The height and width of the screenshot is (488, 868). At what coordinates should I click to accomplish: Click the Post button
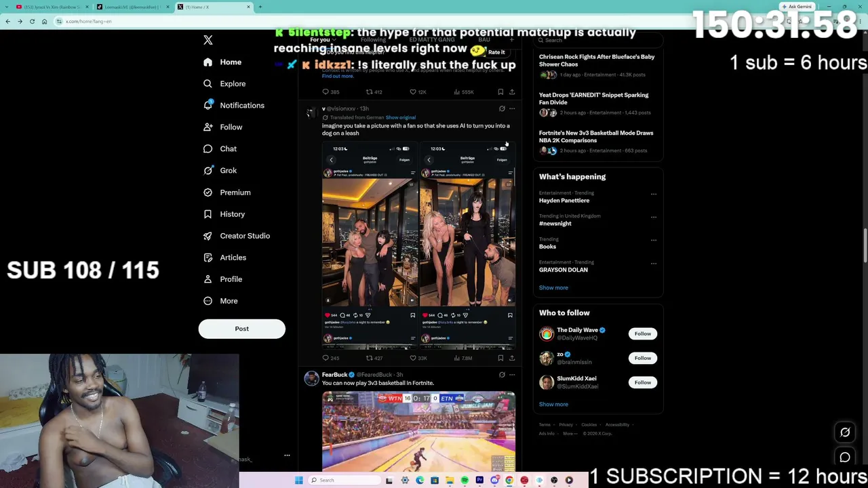(x=242, y=329)
